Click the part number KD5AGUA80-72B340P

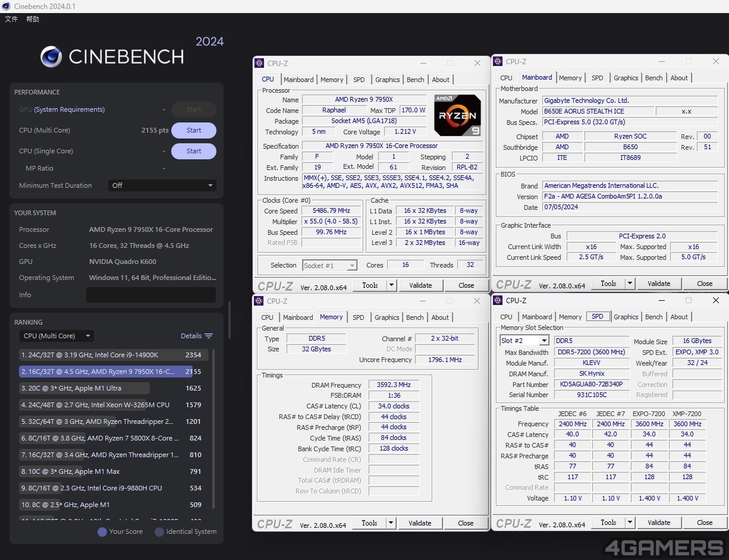[592, 384]
